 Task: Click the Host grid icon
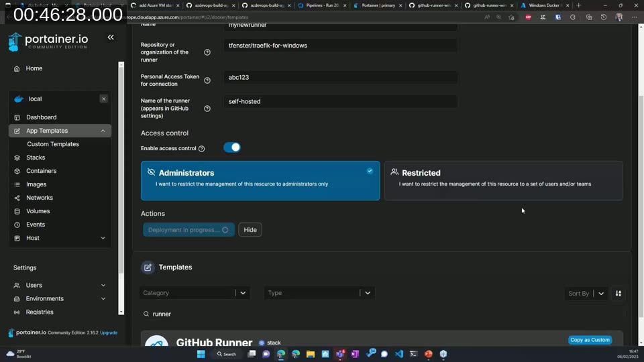pyautogui.click(x=17, y=238)
